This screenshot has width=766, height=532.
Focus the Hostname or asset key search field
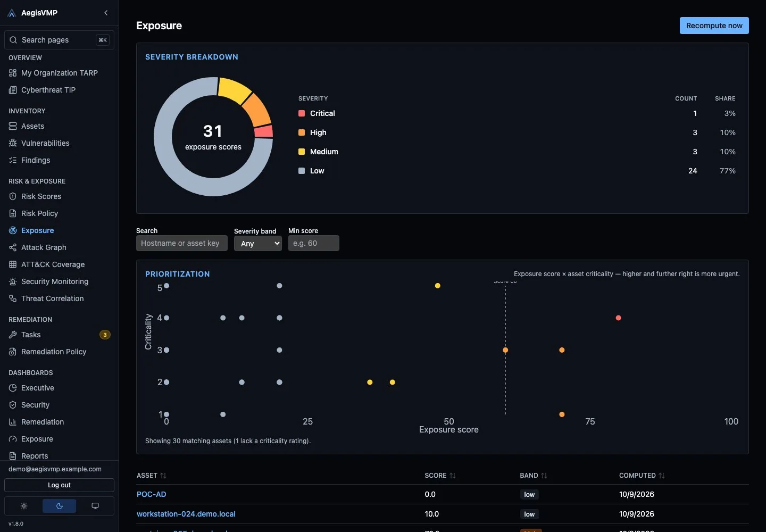[x=182, y=243]
